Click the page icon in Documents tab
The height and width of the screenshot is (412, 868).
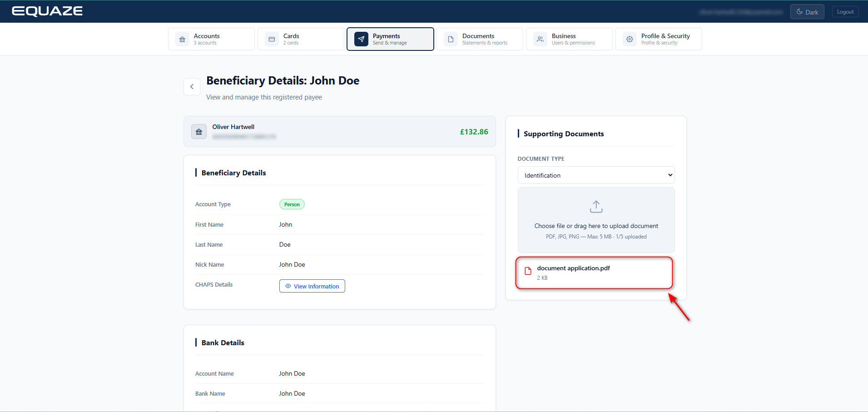point(451,39)
